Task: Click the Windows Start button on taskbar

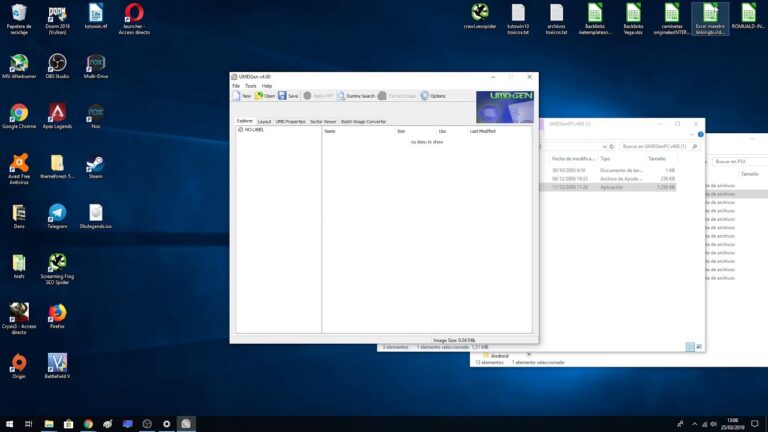Action: (9, 424)
